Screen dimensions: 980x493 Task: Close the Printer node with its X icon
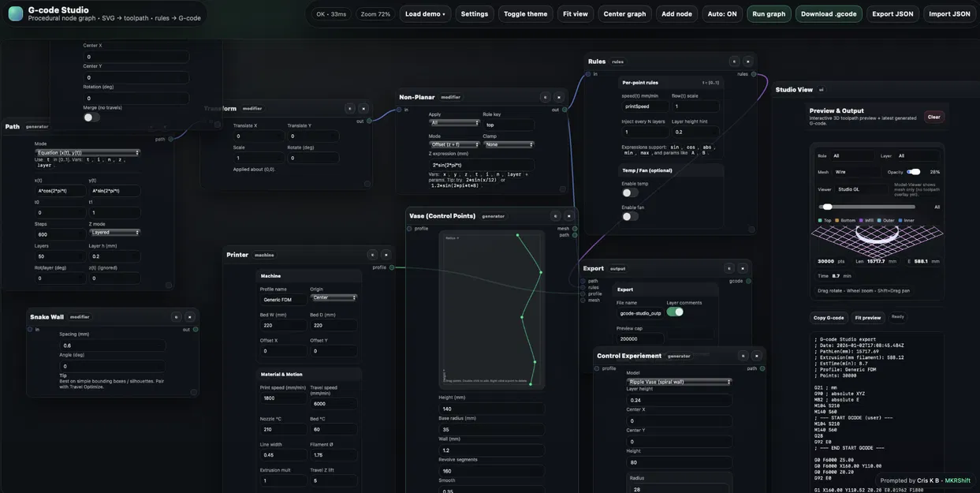[x=384, y=252]
